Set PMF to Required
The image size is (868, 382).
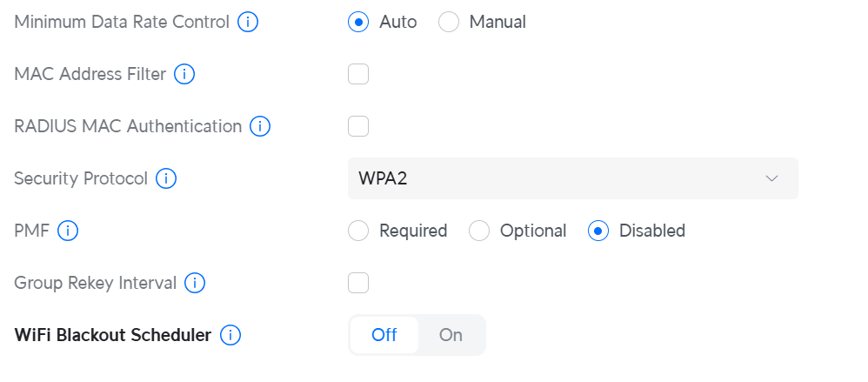point(358,231)
